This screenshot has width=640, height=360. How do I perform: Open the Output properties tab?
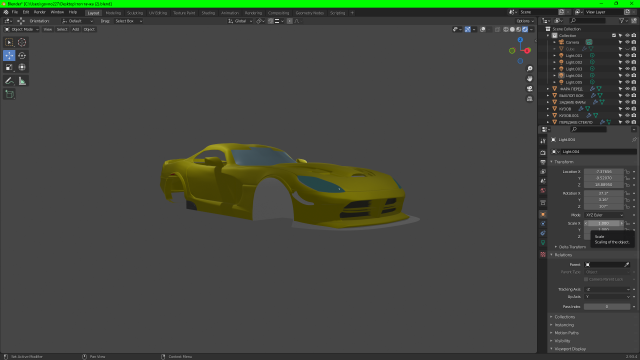543,162
